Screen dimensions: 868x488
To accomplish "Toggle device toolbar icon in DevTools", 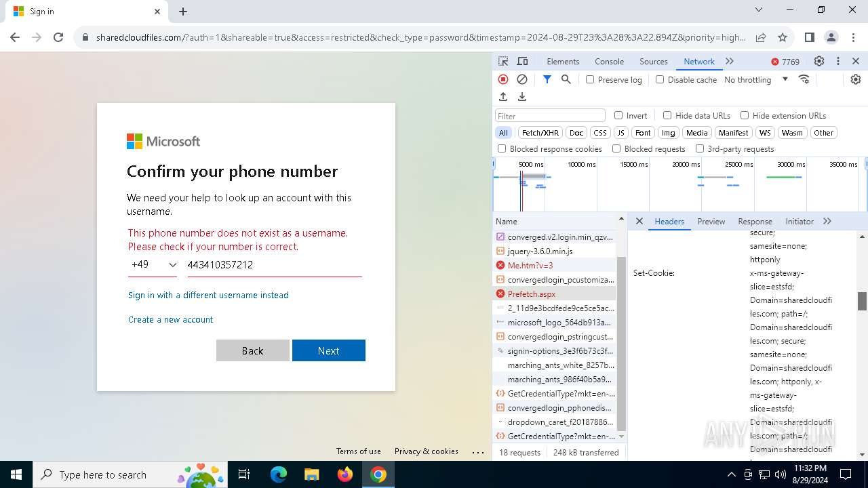I will (522, 61).
